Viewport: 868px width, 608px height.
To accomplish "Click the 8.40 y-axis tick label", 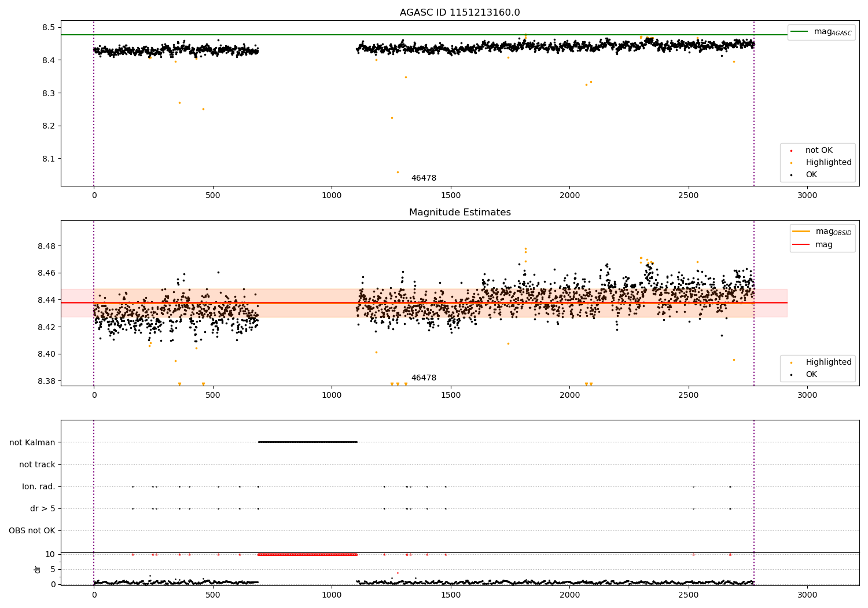I will pos(46,354).
